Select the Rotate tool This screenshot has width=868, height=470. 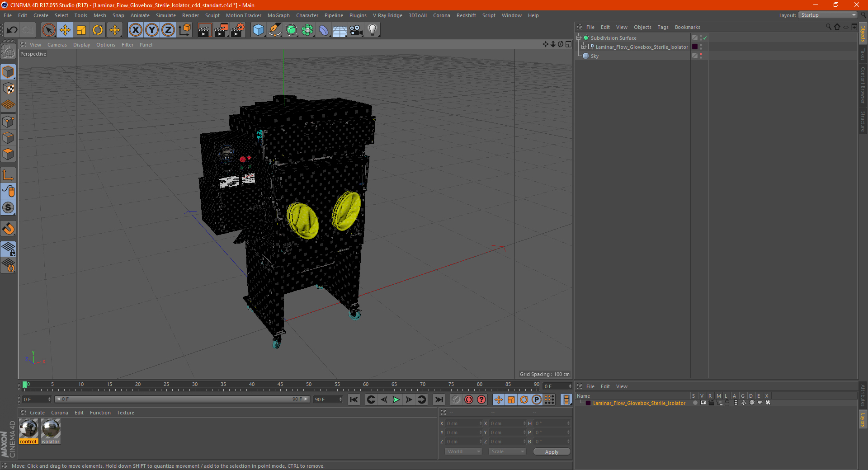(98, 30)
